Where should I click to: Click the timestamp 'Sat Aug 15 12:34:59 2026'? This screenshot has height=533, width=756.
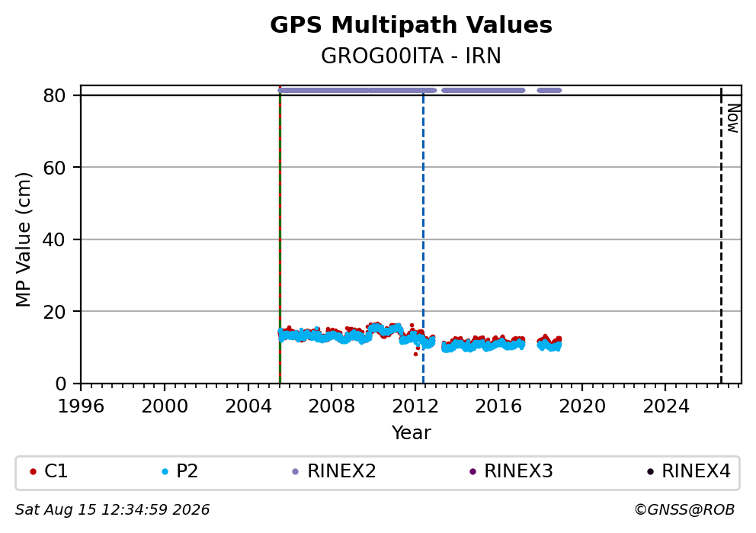112,510
